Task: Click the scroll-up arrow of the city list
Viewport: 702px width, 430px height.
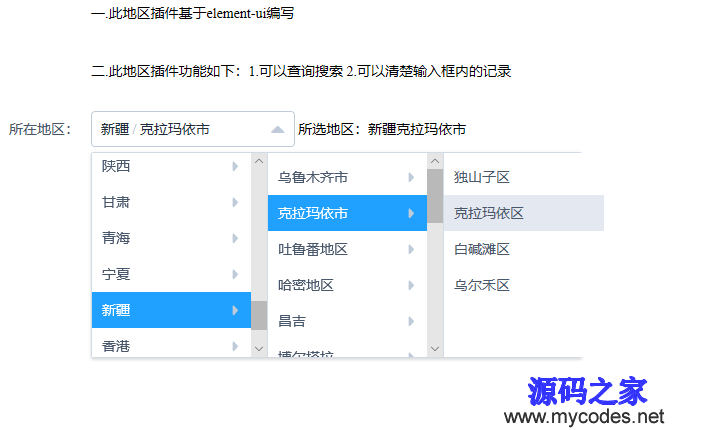Action: (435, 161)
